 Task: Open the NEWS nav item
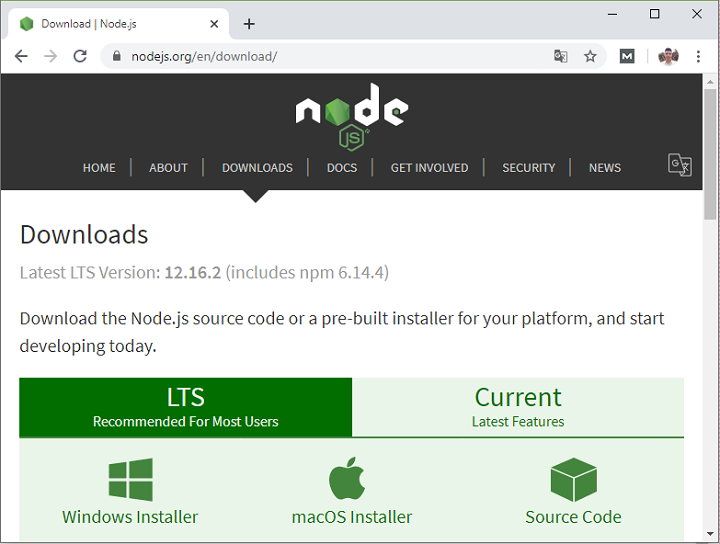coord(605,168)
